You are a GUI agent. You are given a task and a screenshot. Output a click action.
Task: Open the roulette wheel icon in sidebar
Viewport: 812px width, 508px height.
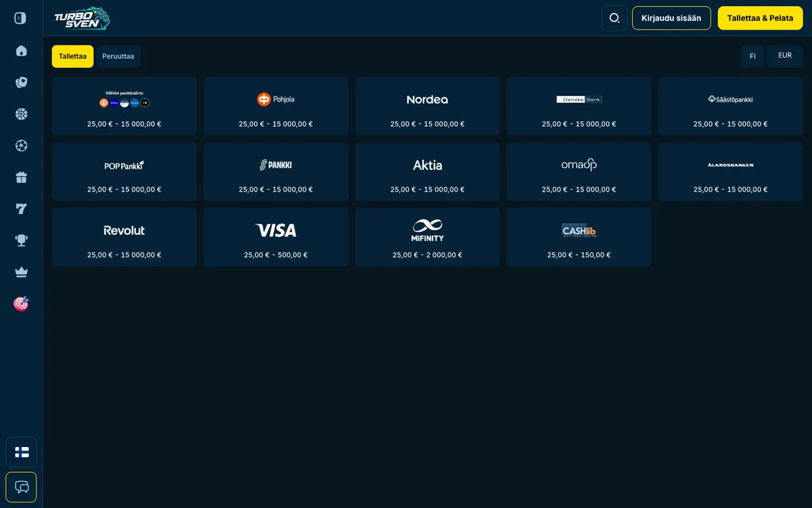21,114
